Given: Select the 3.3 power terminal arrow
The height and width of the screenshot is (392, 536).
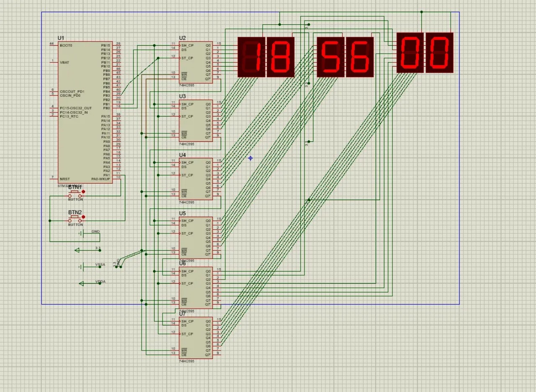Looking at the screenshot, I should (x=77, y=250).
